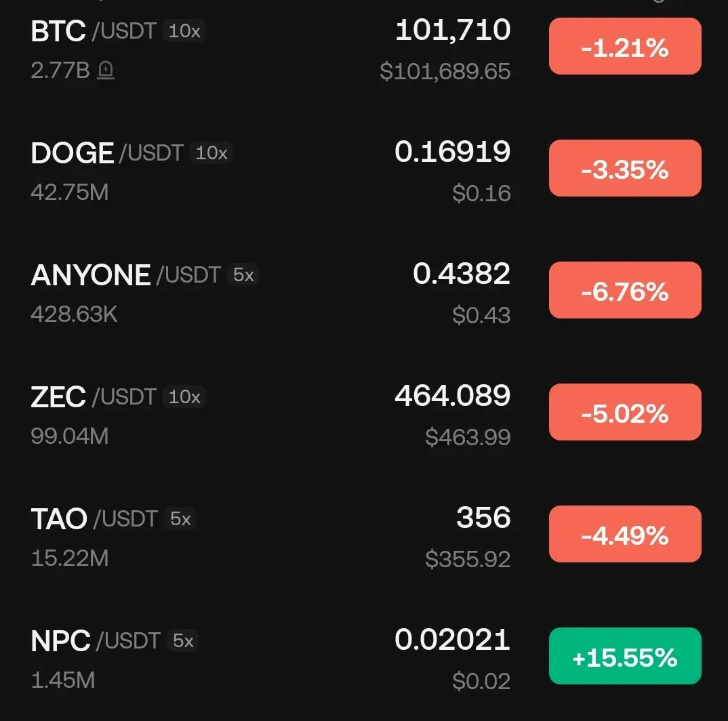Select the 10x leverage tag on DOGE
Viewport: 728px width, 721px height.
click(x=211, y=152)
